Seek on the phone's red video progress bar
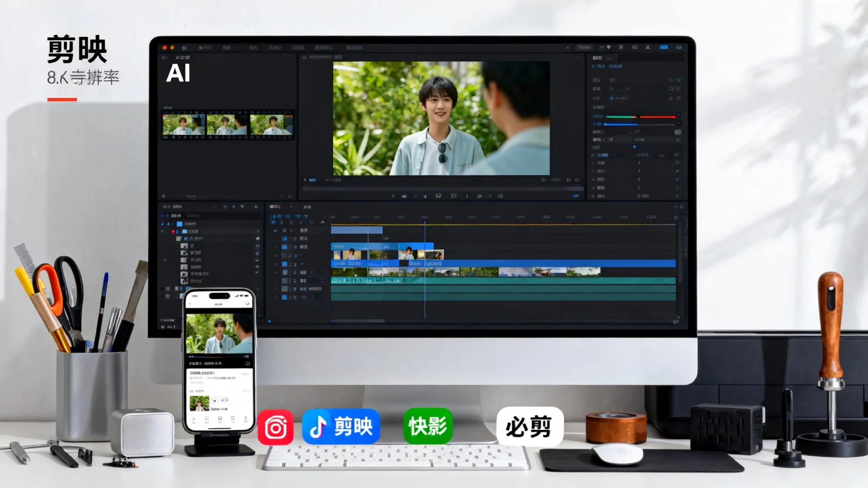Viewport: 868px width, 488px height. (219, 357)
